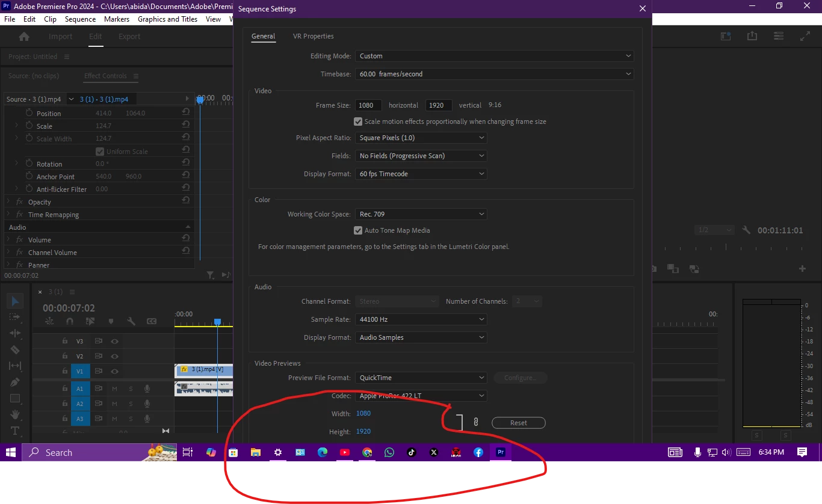
Task: Click the link icon beside Reset
Action: click(475, 422)
